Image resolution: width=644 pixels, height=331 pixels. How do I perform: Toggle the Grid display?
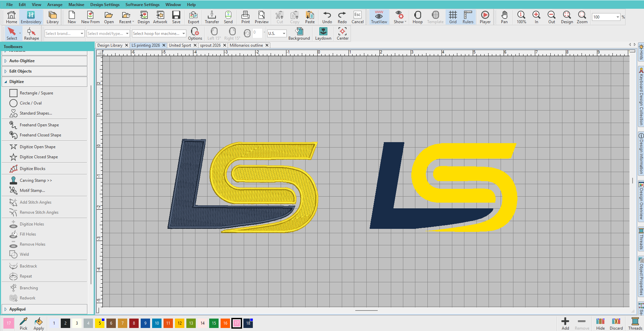coord(453,17)
